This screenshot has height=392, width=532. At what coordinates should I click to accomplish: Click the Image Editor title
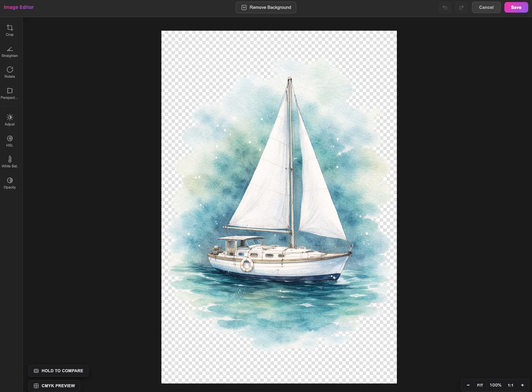pos(19,7)
